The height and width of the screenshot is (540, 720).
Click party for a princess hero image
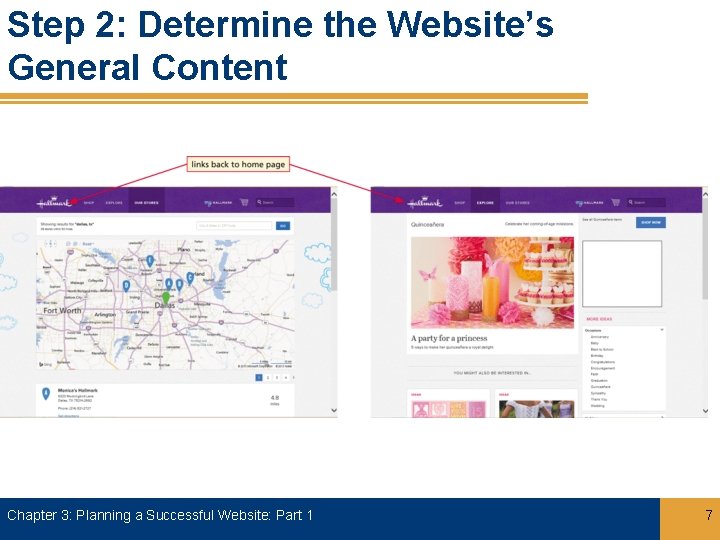(492, 282)
